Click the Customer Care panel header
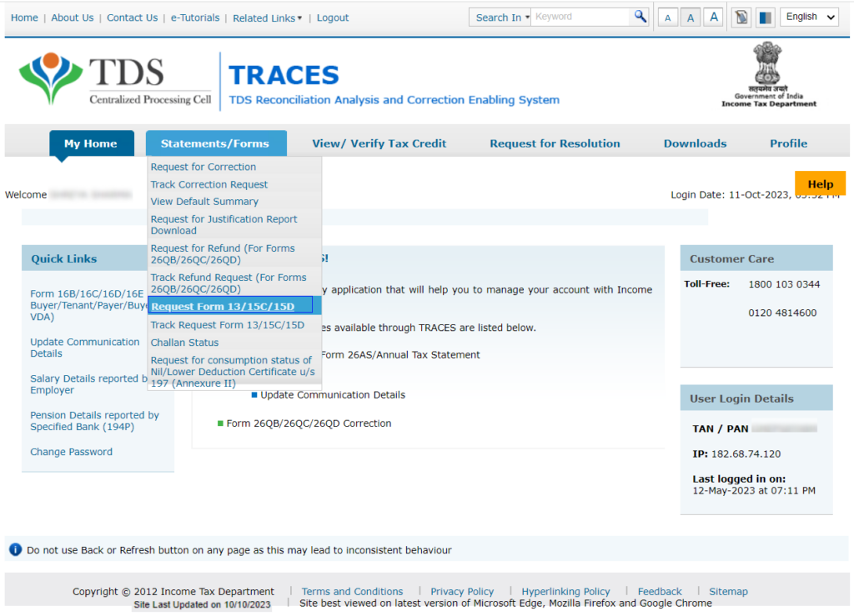Image resolution: width=854 pixels, height=616 pixels. pos(756,258)
